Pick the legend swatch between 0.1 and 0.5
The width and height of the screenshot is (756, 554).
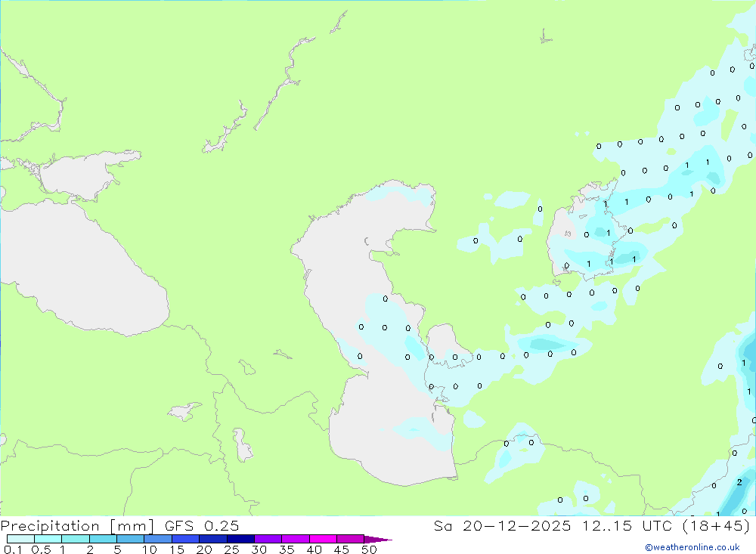pos(20,539)
